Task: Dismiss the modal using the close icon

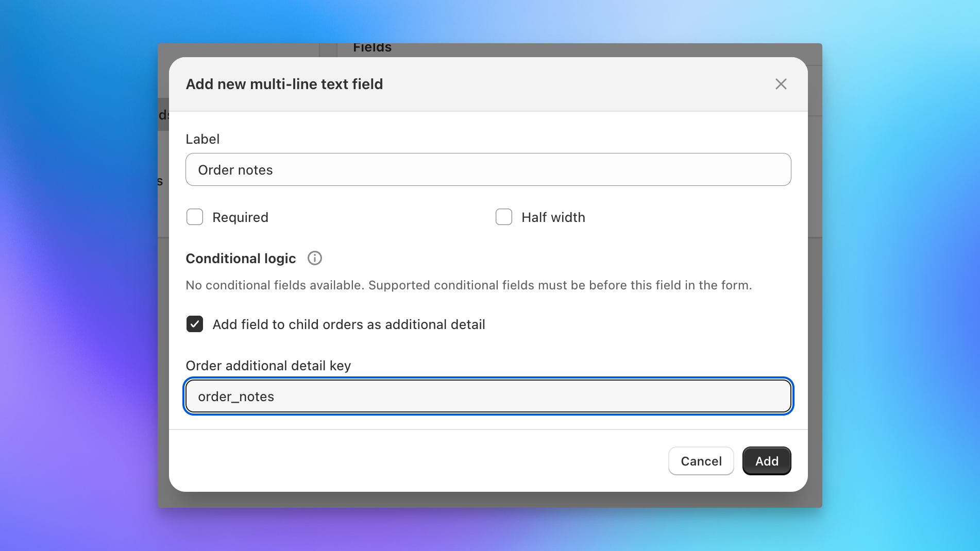Action: pos(781,84)
